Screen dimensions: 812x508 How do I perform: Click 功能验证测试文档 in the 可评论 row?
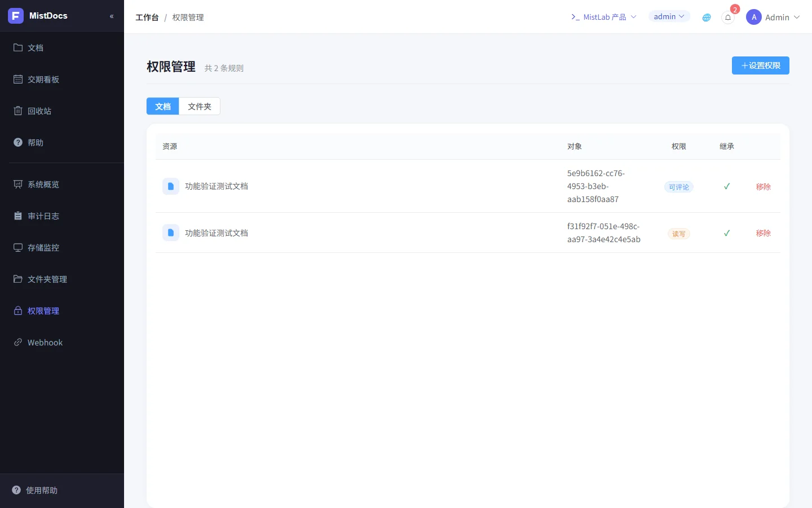(x=217, y=186)
